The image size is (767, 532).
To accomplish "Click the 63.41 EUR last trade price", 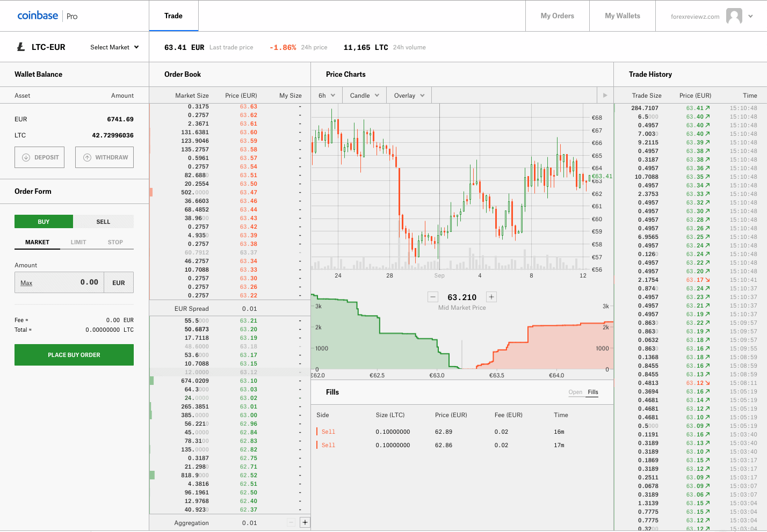I will click(x=184, y=47).
